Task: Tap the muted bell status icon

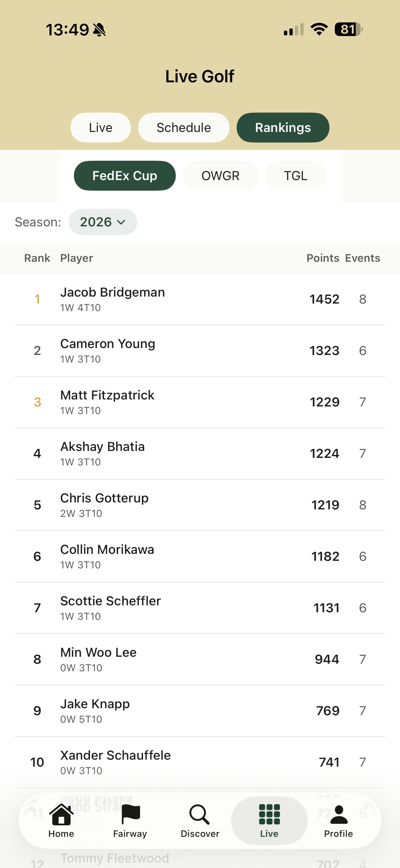Action: 99,30
